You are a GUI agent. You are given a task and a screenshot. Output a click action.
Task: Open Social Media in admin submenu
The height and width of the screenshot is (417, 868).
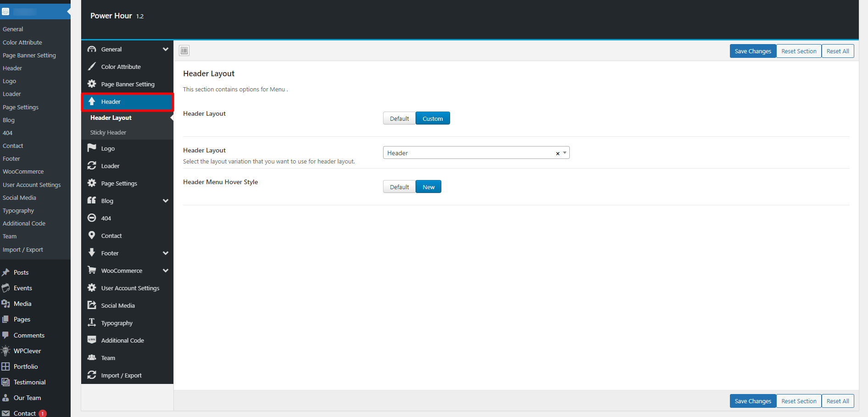[19, 197]
